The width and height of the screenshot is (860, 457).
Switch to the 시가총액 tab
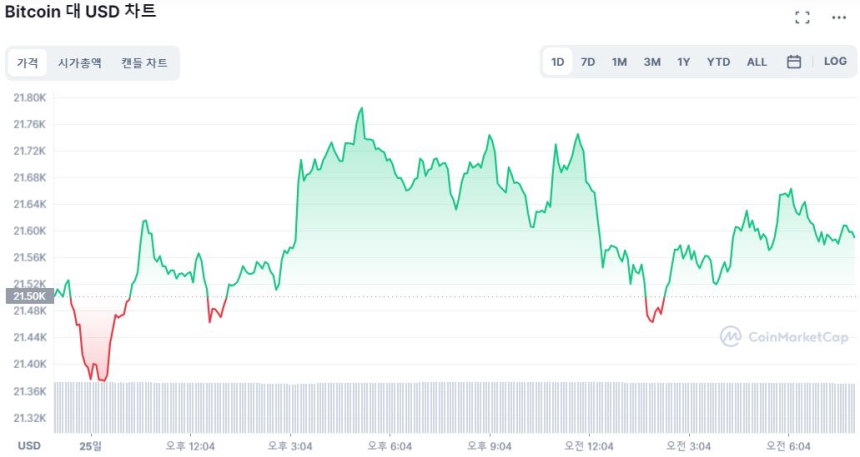pyautogui.click(x=80, y=63)
